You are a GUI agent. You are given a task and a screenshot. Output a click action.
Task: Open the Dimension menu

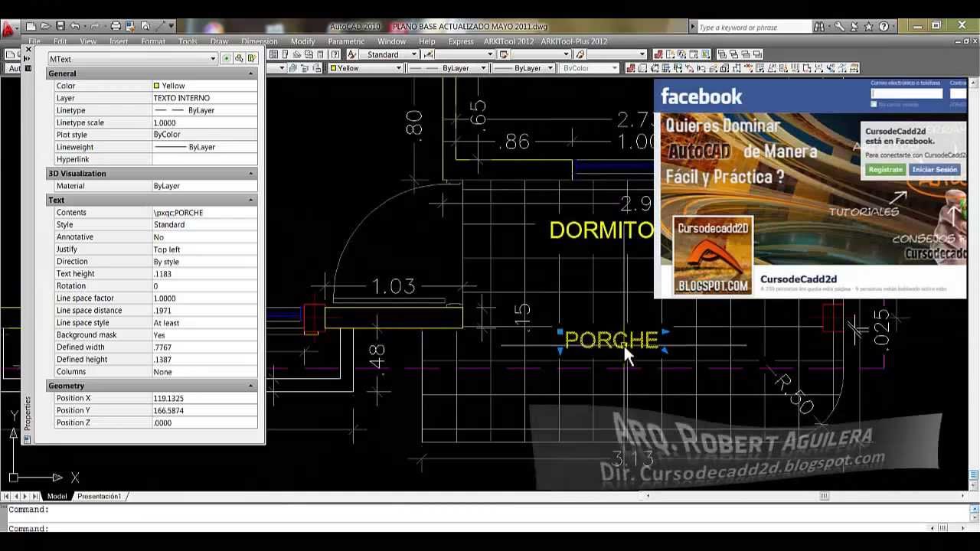pyautogui.click(x=259, y=41)
